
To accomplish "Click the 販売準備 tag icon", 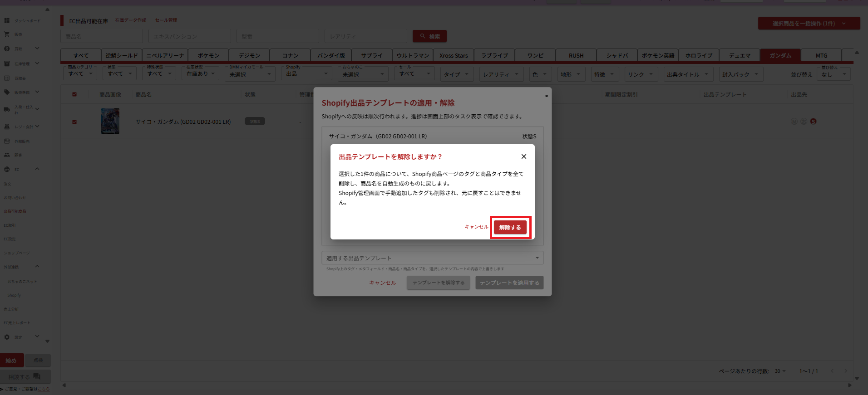I will click(x=7, y=92).
